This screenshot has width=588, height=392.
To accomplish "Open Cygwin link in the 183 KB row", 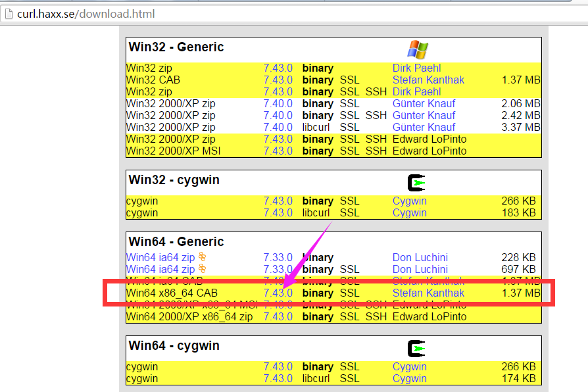I will coord(410,212).
